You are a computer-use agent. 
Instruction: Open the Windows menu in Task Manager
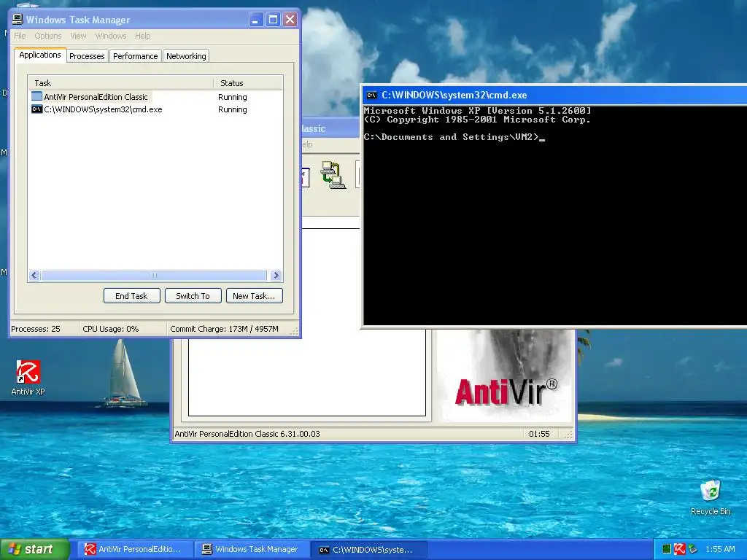(x=111, y=36)
